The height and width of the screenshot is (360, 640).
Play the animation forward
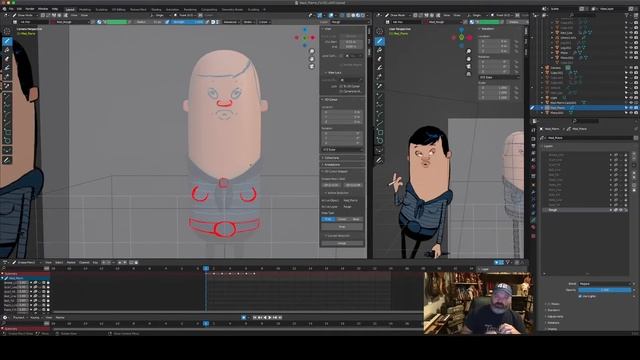click(x=269, y=317)
